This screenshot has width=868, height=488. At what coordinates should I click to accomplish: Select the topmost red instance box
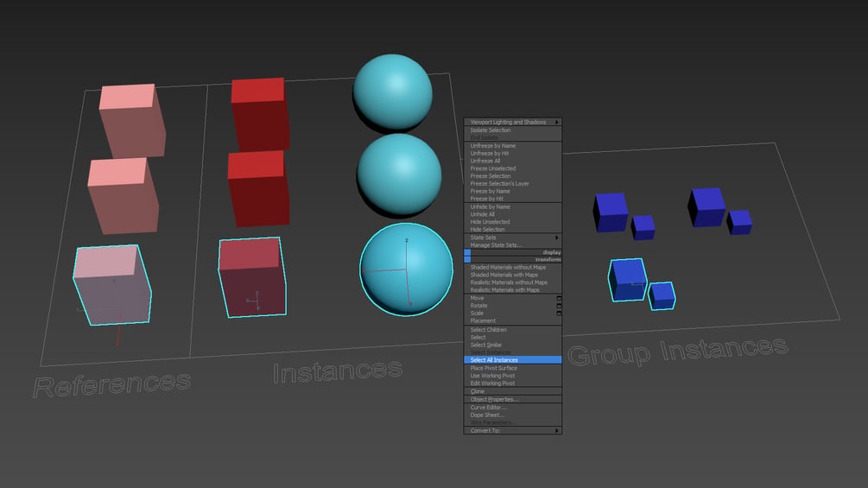[260, 115]
